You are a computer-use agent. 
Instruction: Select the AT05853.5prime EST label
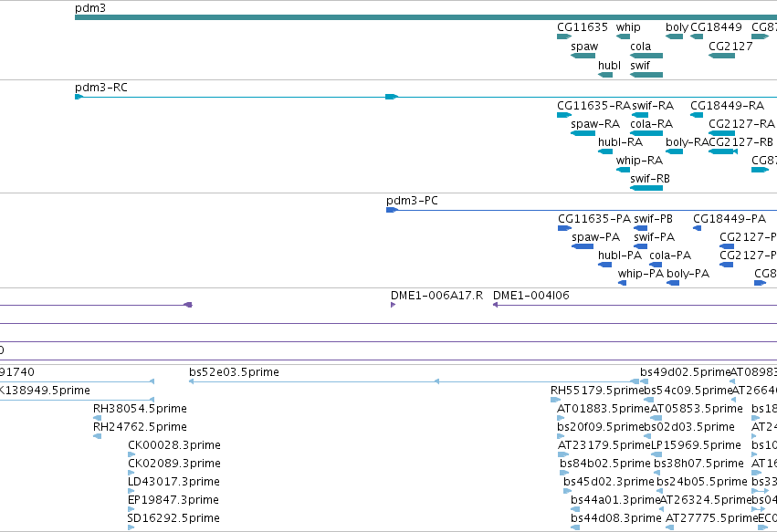click(697, 409)
